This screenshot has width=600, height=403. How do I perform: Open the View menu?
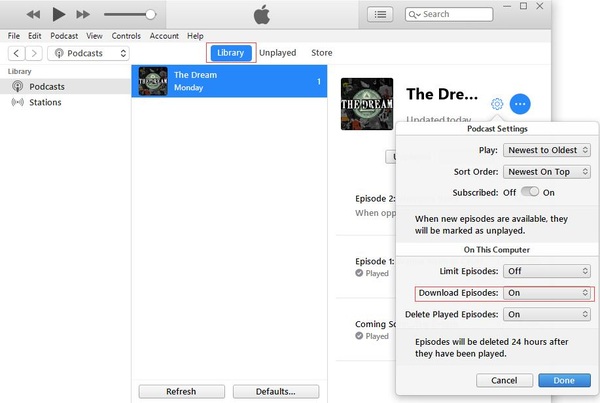94,36
